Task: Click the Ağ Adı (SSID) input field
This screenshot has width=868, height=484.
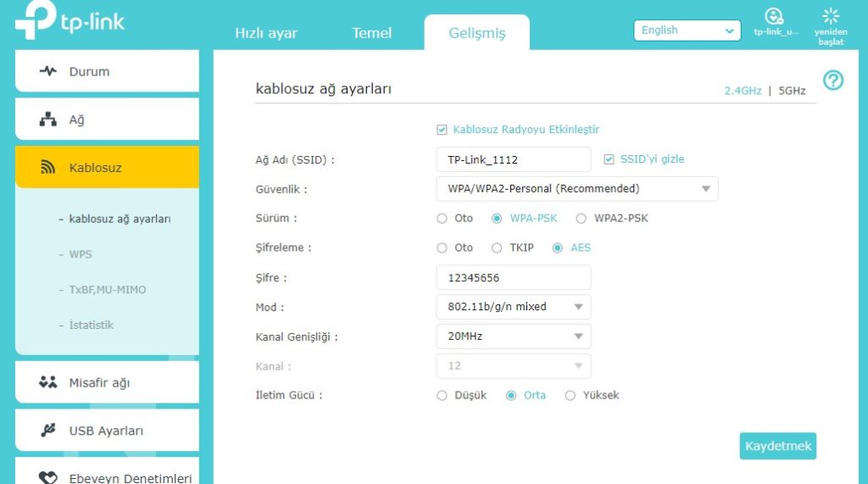Action: point(513,159)
